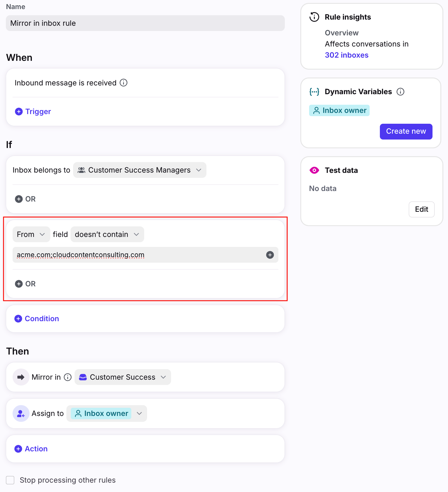Click Edit in Test data panel
The width and height of the screenshot is (448, 492).
coord(421,209)
